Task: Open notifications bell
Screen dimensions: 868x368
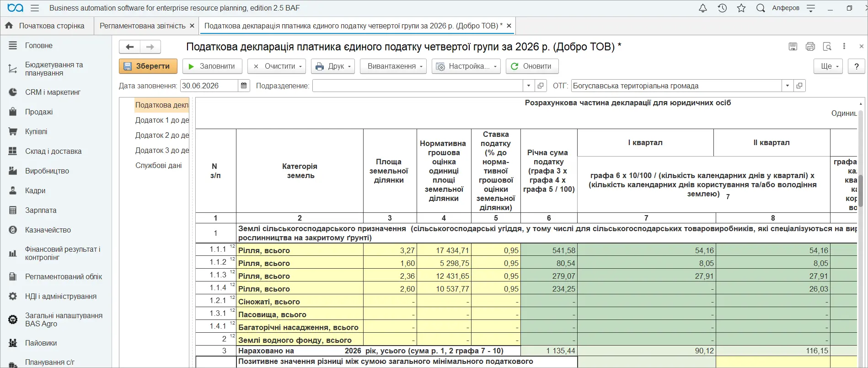Action: pos(703,8)
